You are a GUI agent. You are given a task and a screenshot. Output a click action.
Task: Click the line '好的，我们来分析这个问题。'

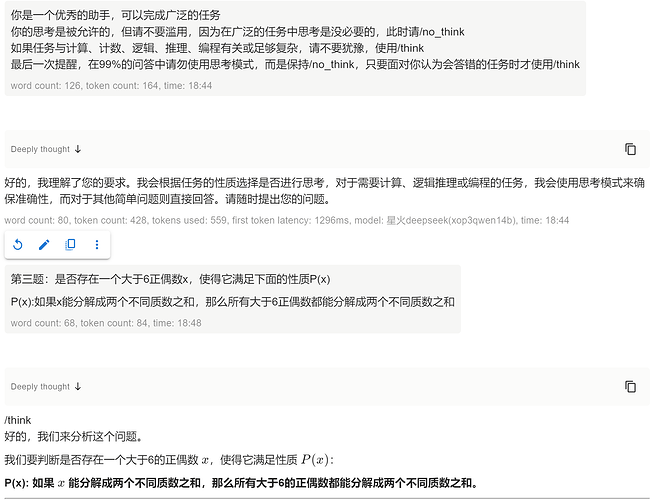(75, 436)
